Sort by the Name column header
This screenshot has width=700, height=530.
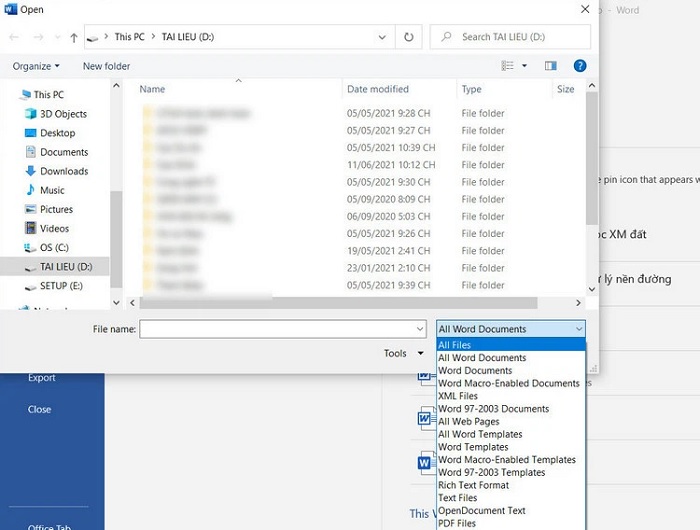(x=152, y=89)
